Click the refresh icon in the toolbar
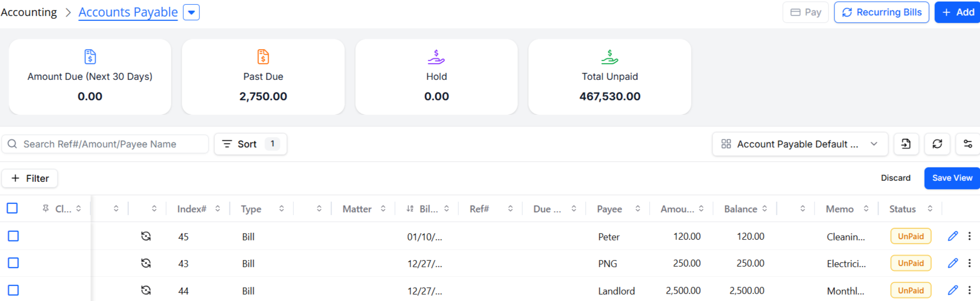The width and height of the screenshot is (980, 301). click(937, 144)
